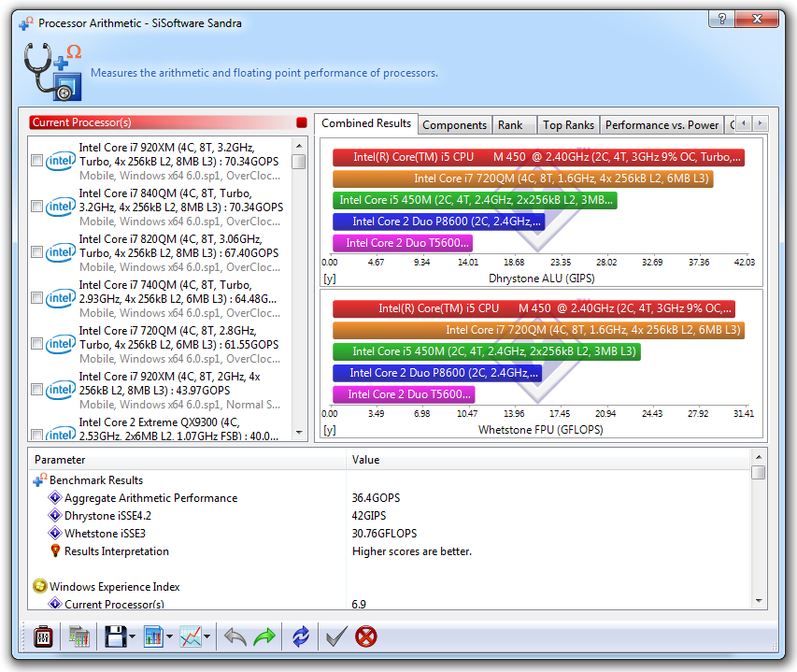Image resolution: width=797 pixels, height=672 pixels.
Task: Click the Parameter column header
Action: tap(187, 460)
